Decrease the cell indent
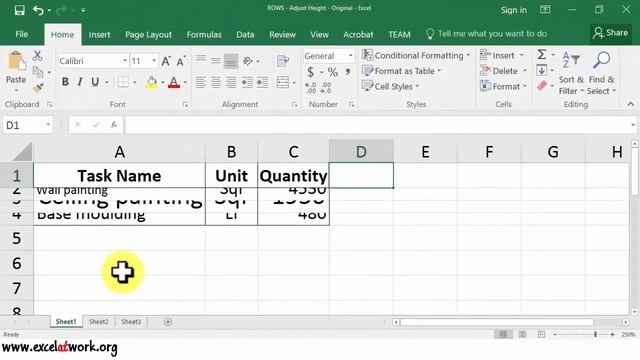The width and height of the screenshot is (640, 360). click(247, 82)
